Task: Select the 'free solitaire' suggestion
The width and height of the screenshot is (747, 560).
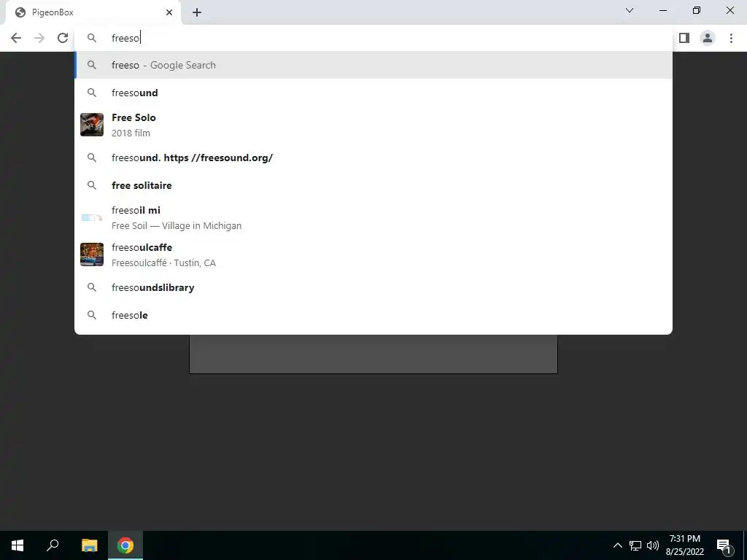Action: (x=373, y=185)
